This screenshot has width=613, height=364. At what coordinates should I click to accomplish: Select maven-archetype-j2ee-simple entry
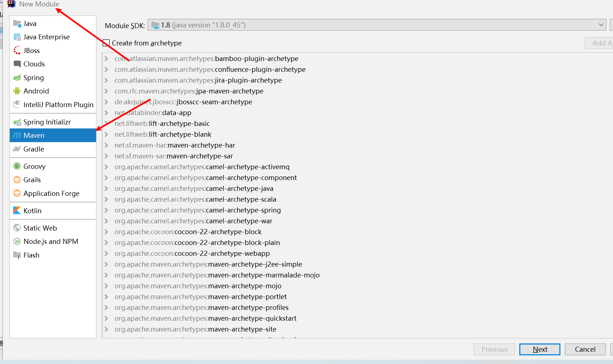coord(208,264)
